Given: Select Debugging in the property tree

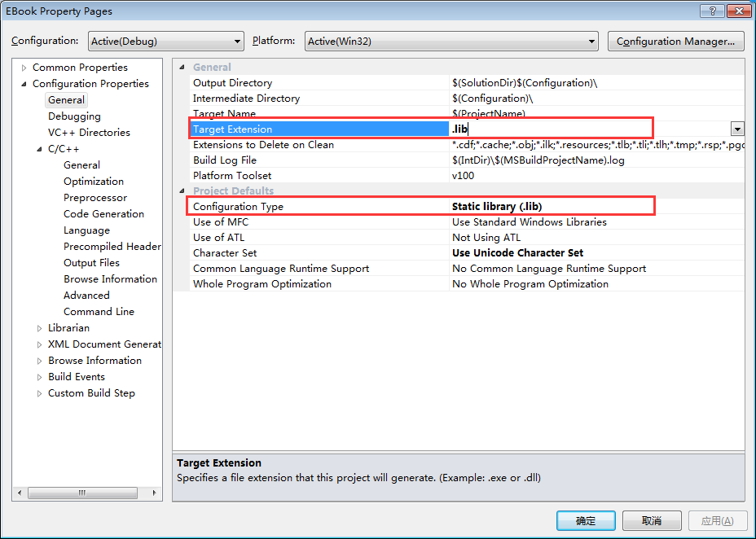Looking at the screenshot, I should click(74, 116).
